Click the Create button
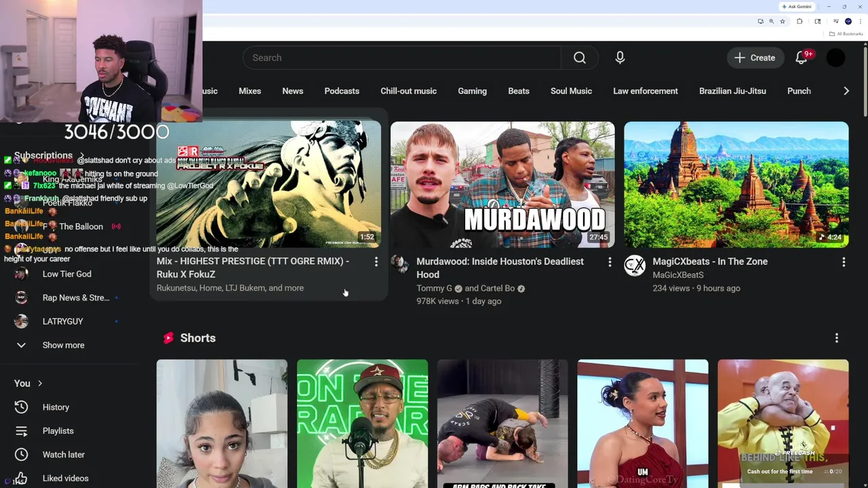868x488 pixels. click(x=755, y=58)
